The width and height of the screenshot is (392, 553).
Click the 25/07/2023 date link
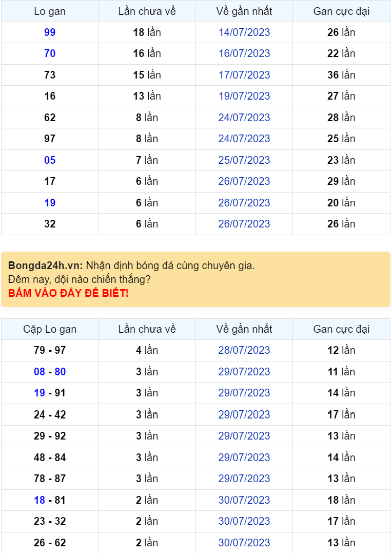tap(244, 160)
